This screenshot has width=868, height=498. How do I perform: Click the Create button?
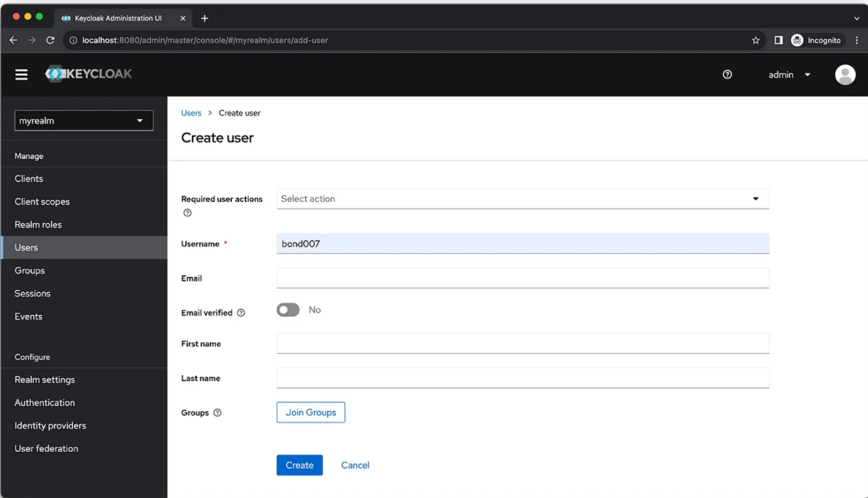pyautogui.click(x=299, y=465)
